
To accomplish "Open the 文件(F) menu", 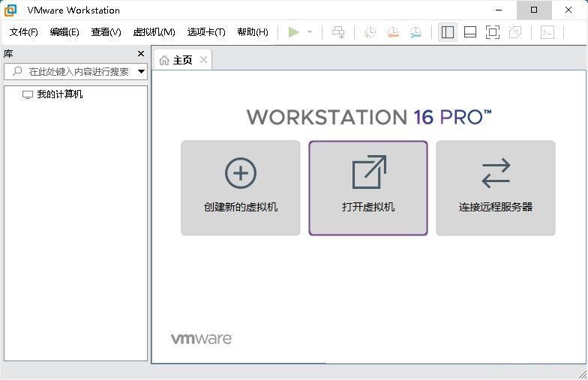I will (x=23, y=32).
